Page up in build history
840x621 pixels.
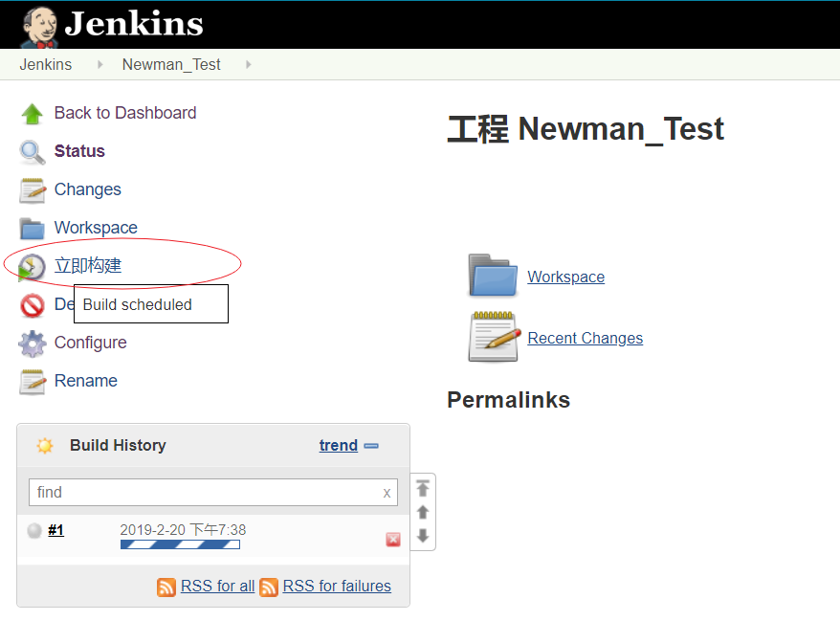[x=423, y=512]
